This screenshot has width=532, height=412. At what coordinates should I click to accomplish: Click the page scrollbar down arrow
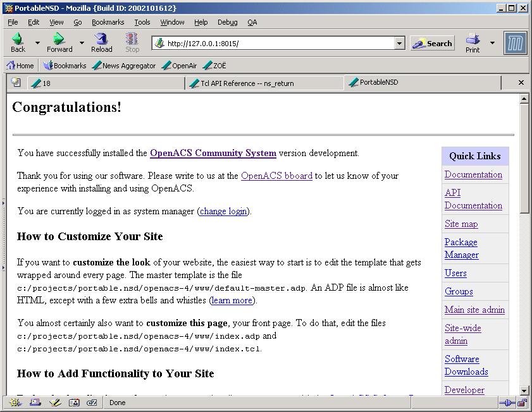(524, 391)
